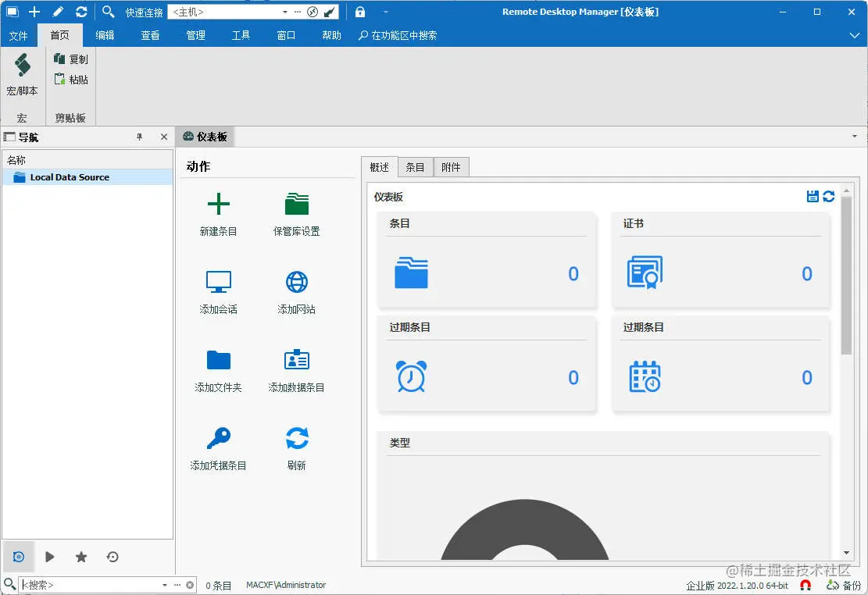Click search in ribbon (在功能区中搜索)
The width and height of the screenshot is (868, 595).
(x=398, y=35)
